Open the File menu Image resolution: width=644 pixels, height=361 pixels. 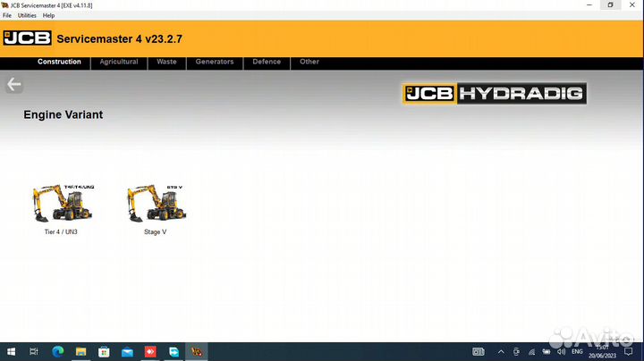click(7, 15)
